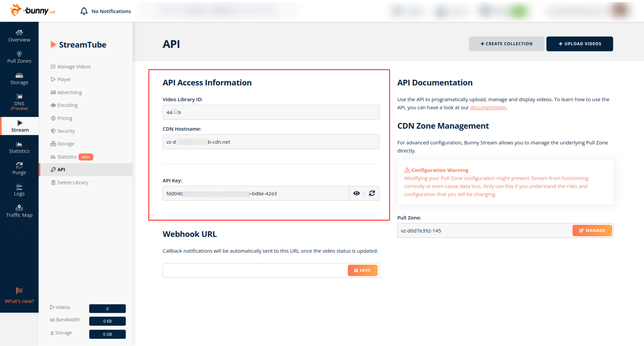Regenerate API key using refresh icon
This screenshot has width=644, height=346.
372,193
